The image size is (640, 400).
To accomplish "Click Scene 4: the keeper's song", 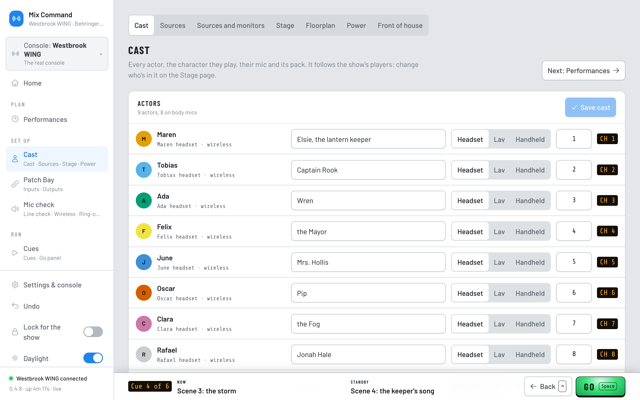I will 392,391.
